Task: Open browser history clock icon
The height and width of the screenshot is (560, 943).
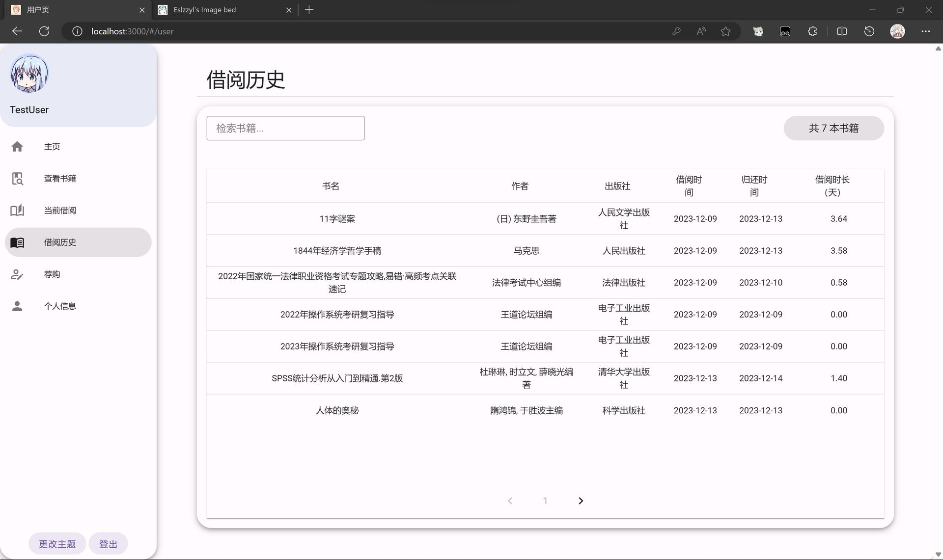Action: click(x=869, y=31)
